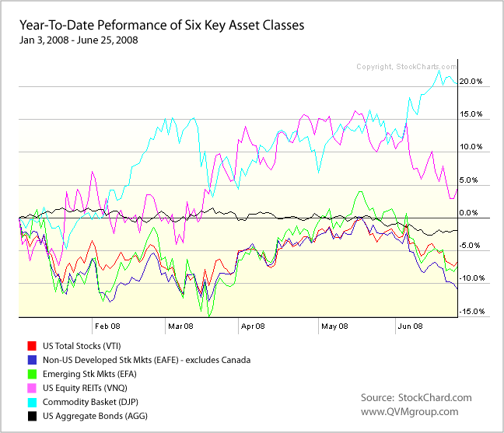Click the red US Total Stocks swatch
Screen dimensions: 504x433
pyautogui.click(x=33, y=346)
